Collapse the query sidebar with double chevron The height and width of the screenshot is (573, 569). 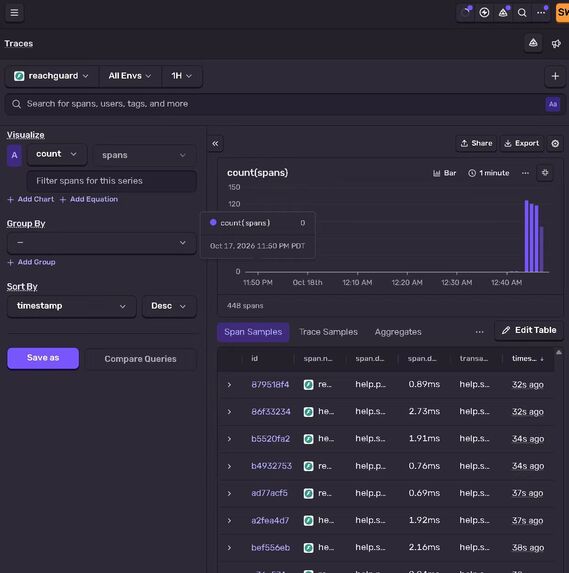pos(215,144)
